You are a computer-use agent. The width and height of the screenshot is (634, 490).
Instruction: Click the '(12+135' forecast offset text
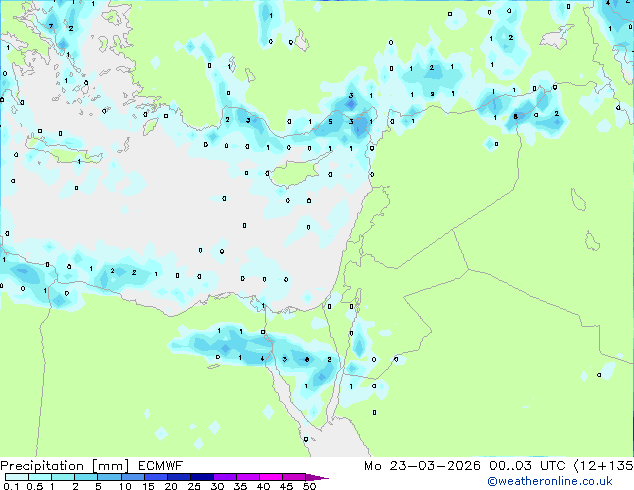(604, 466)
